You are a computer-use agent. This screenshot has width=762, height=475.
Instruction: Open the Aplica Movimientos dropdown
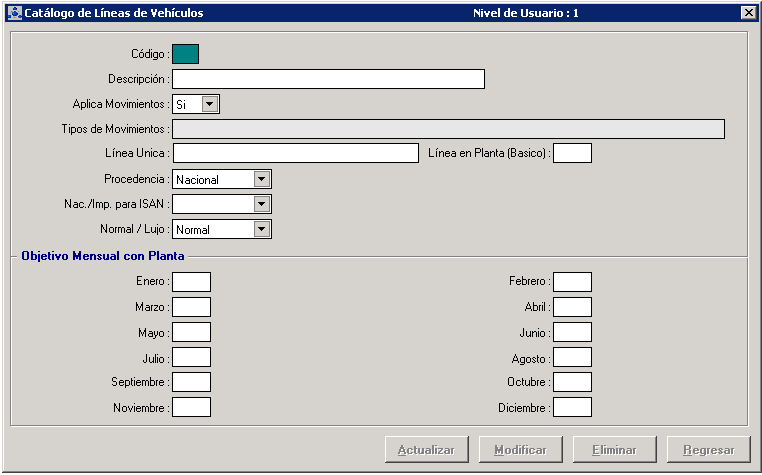209,103
